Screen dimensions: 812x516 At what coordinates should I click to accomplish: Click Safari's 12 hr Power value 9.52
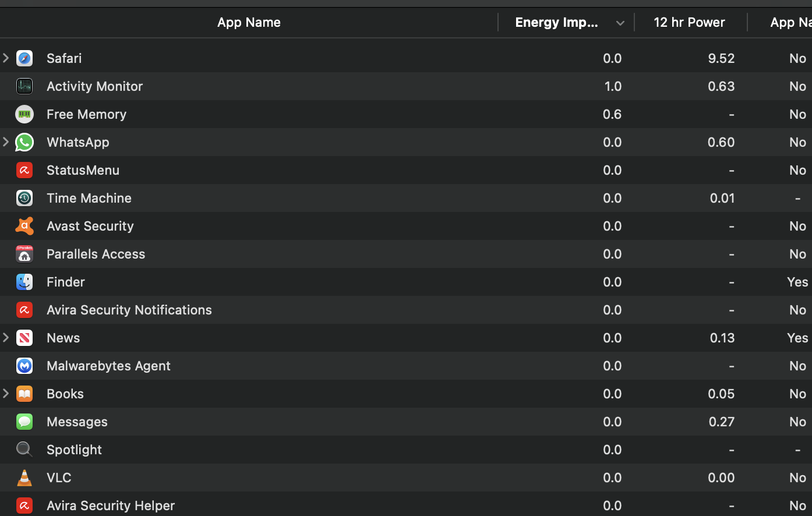[x=721, y=58]
